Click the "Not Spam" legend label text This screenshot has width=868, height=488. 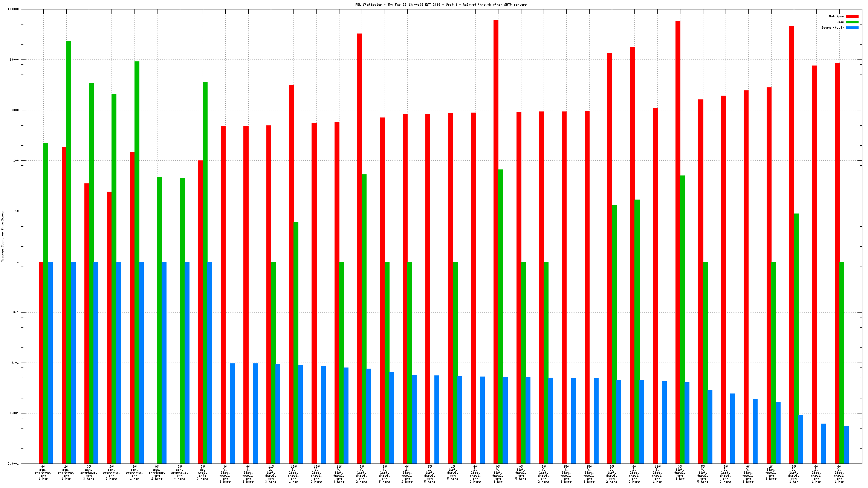836,16
